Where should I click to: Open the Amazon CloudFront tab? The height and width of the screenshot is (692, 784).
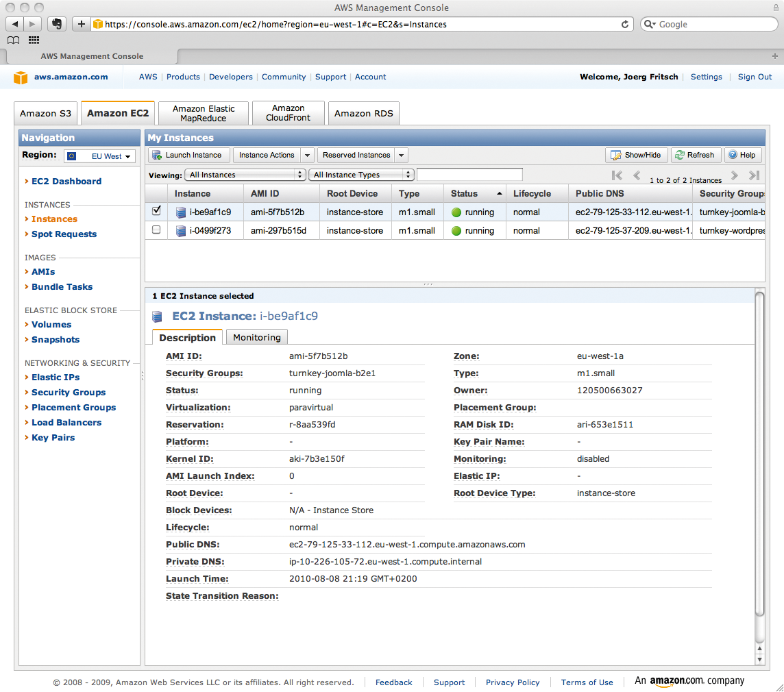[x=288, y=112]
